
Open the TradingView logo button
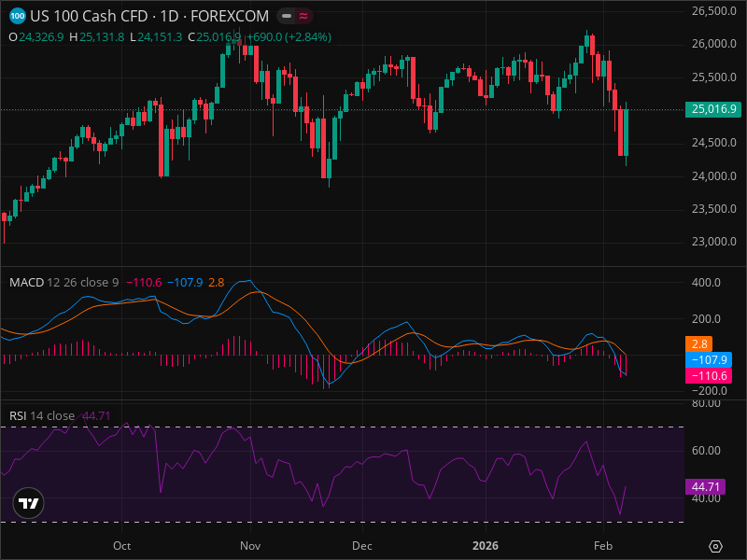pos(29,503)
